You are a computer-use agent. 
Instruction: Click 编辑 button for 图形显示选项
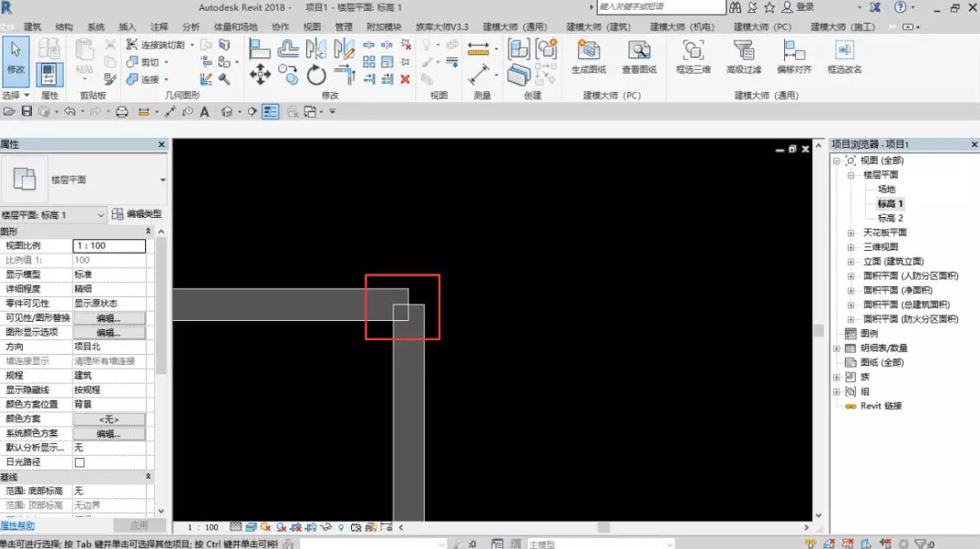tap(109, 333)
